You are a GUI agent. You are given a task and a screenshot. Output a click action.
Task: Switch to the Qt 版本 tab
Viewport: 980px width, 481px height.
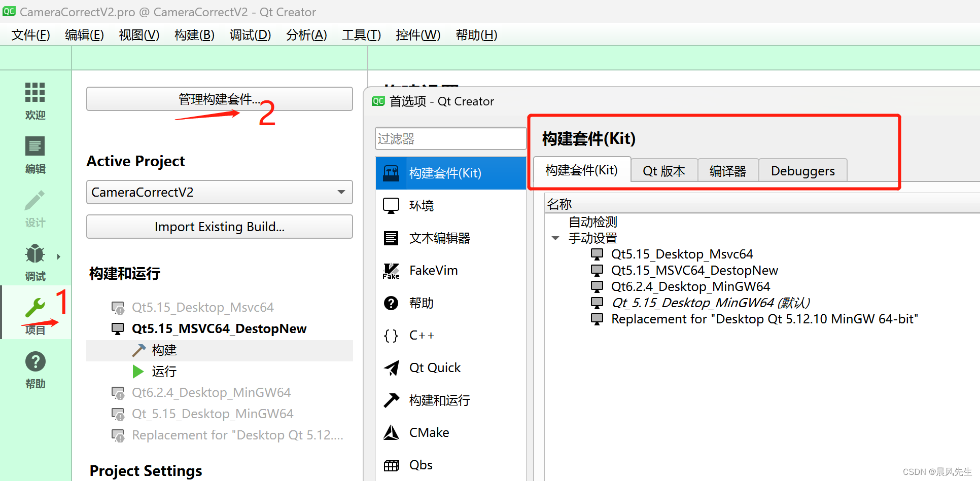point(664,171)
